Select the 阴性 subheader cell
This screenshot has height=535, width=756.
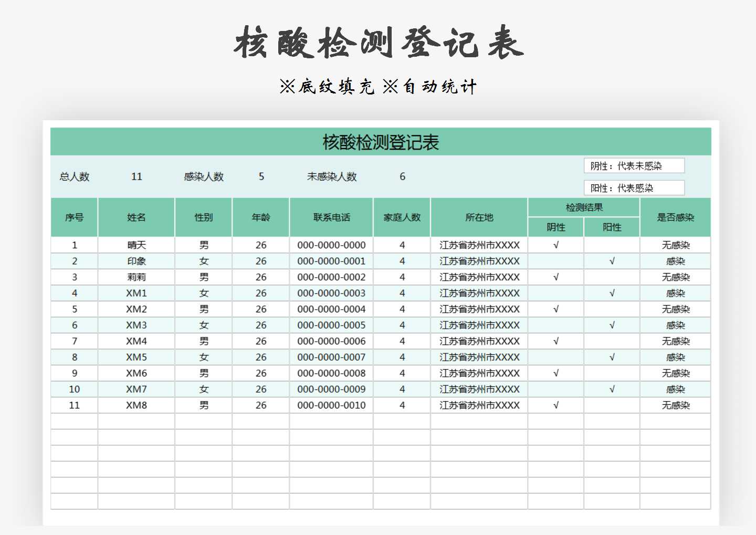[555, 227]
